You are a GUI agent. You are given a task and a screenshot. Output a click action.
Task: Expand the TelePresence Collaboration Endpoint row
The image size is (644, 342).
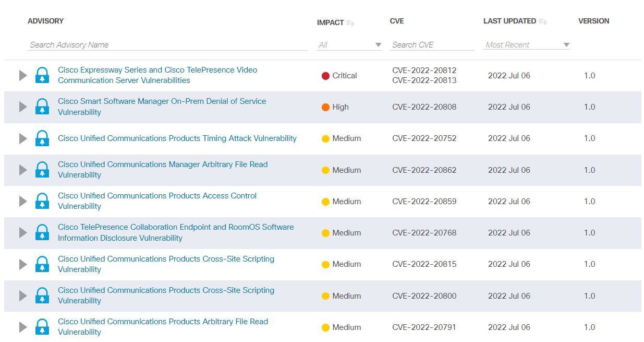click(22, 232)
